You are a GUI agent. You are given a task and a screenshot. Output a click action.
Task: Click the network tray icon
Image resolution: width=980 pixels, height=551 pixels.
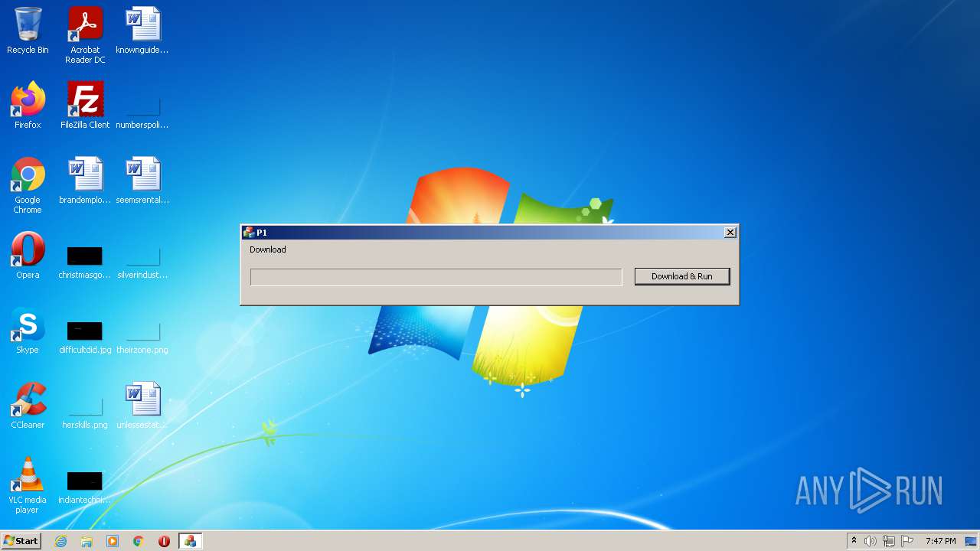[889, 541]
